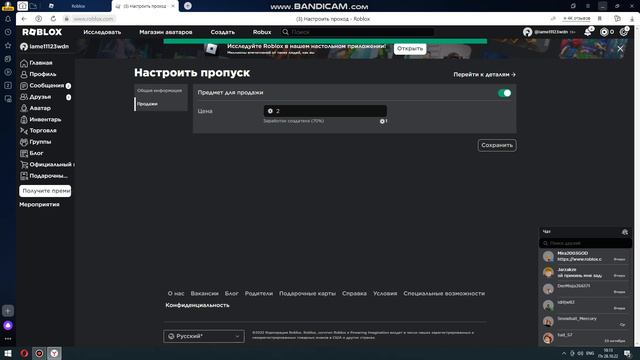Open the Перейти к деталям link

click(484, 75)
